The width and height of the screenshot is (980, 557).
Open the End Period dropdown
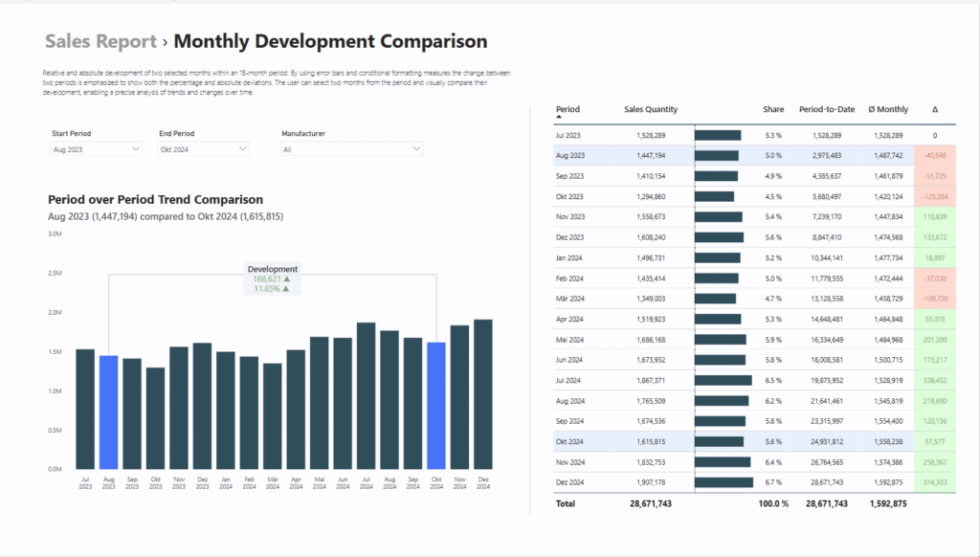tap(204, 149)
